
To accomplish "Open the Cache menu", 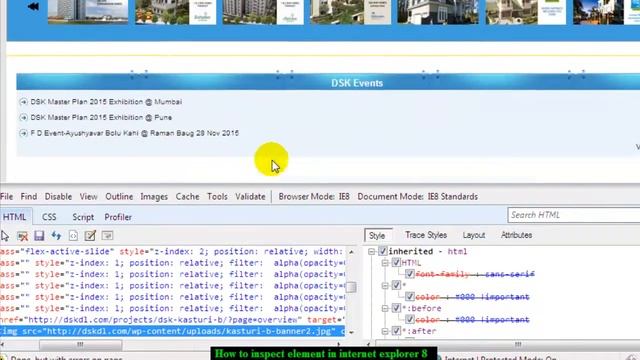I will (187, 196).
